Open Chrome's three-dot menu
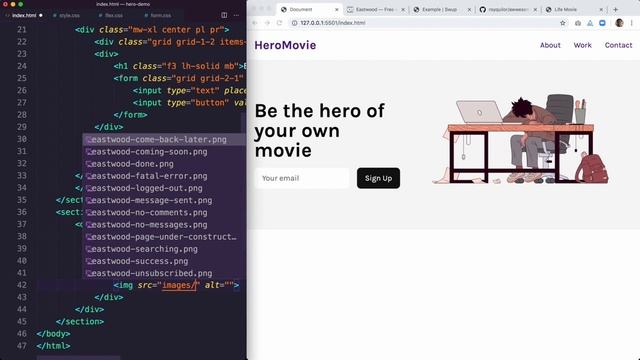640x360 pixels. point(631,23)
